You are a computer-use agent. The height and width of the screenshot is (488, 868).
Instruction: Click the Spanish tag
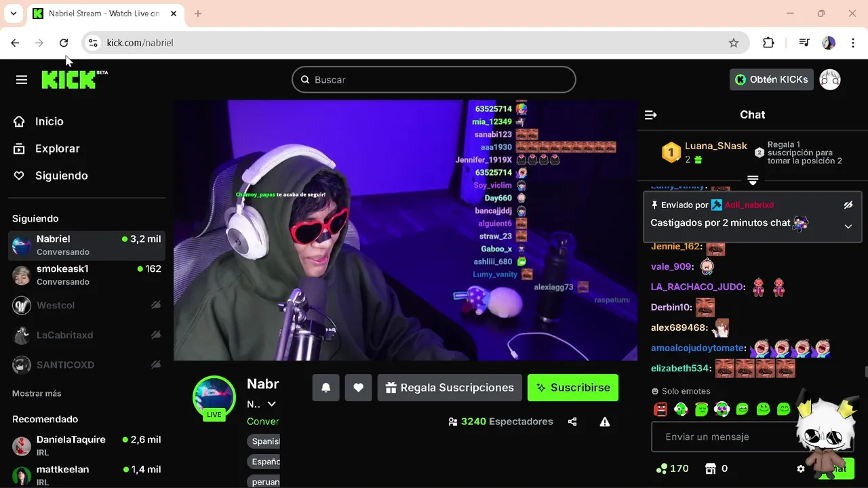(x=264, y=441)
